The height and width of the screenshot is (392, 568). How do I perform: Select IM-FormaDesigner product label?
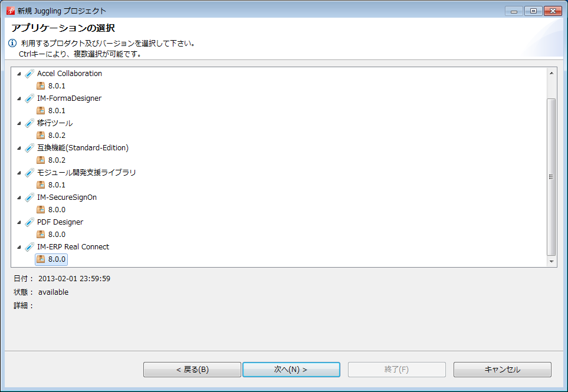coord(69,98)
